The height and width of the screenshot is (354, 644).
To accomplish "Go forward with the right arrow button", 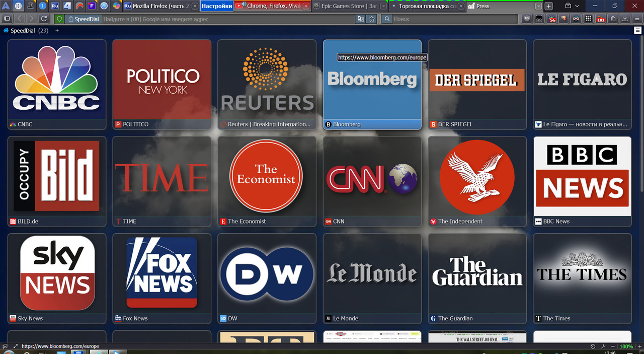I will click(x=32, y=19).
